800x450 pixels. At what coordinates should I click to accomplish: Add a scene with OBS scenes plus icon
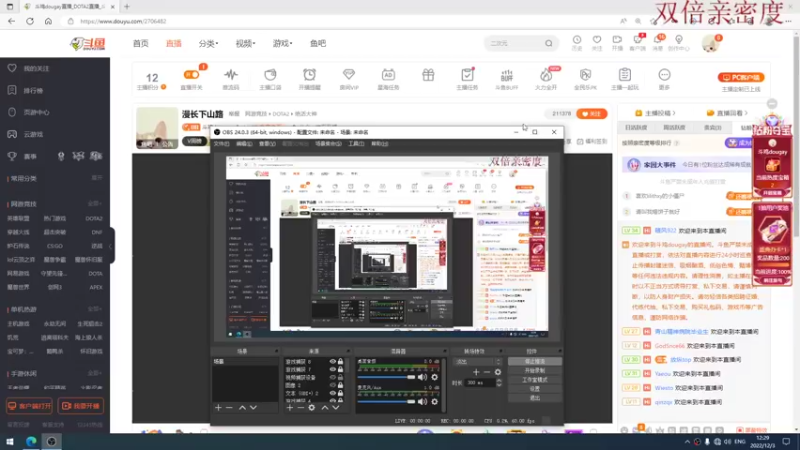click(x=218, y=408)
